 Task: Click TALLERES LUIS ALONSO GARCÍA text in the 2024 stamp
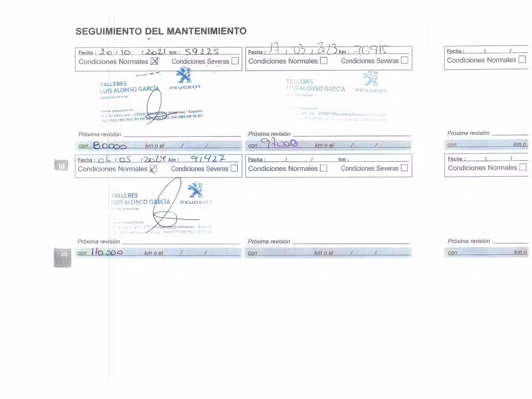click(x=140, y=199)
